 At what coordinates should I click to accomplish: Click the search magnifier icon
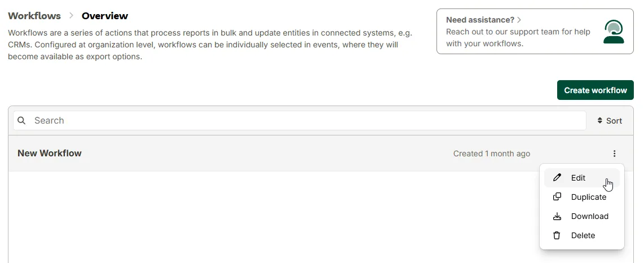[x=22, y=120]
